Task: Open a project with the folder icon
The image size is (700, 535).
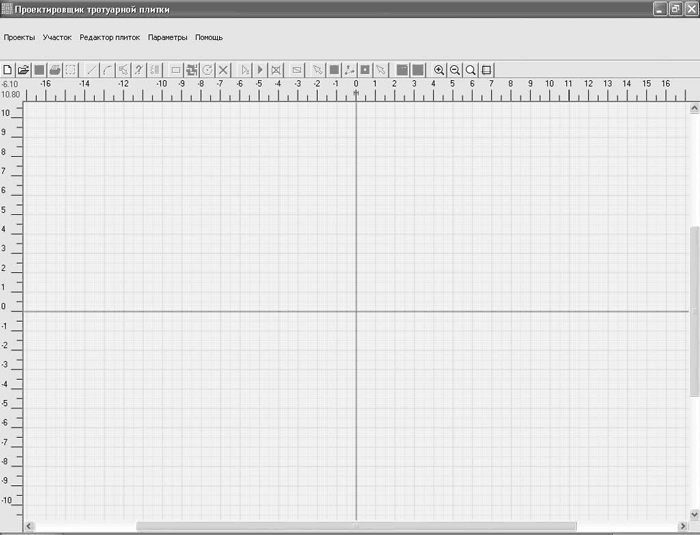Action: click(x=23, y=70)
